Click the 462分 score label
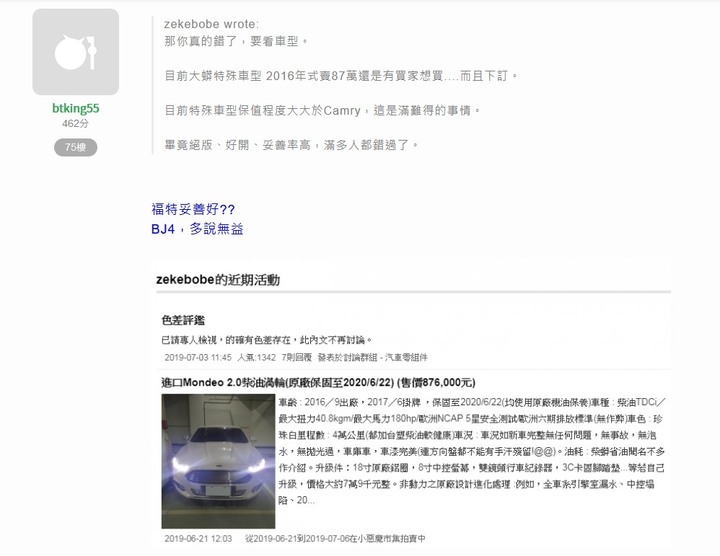 pos(76,124)
